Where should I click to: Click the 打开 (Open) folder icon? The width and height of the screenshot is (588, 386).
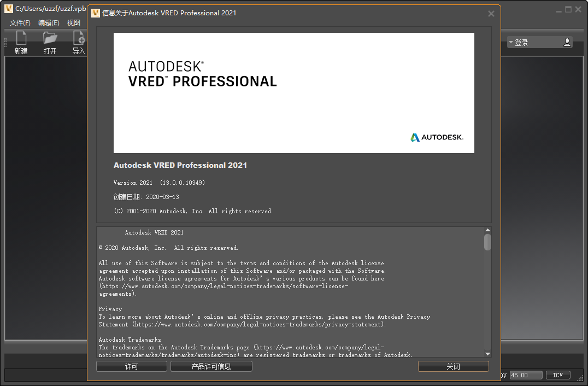[50, 39]
